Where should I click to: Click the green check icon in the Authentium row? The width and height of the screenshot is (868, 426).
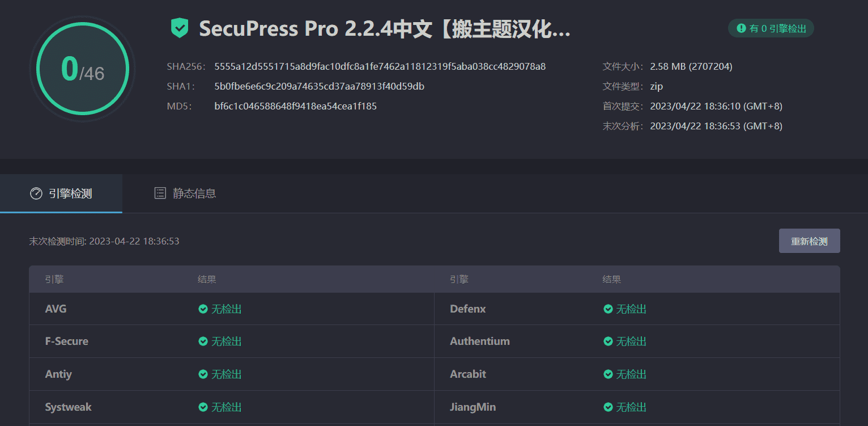click(608, 341)
